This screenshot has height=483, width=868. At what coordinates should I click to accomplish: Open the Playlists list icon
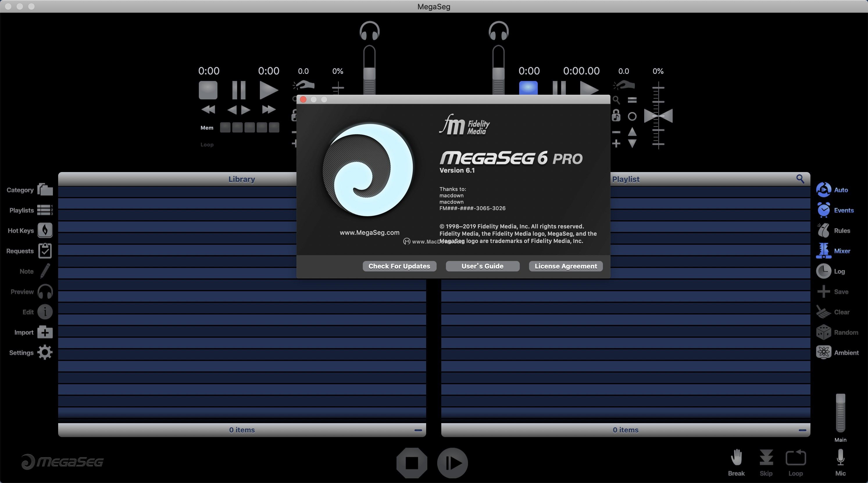(45, 210)
